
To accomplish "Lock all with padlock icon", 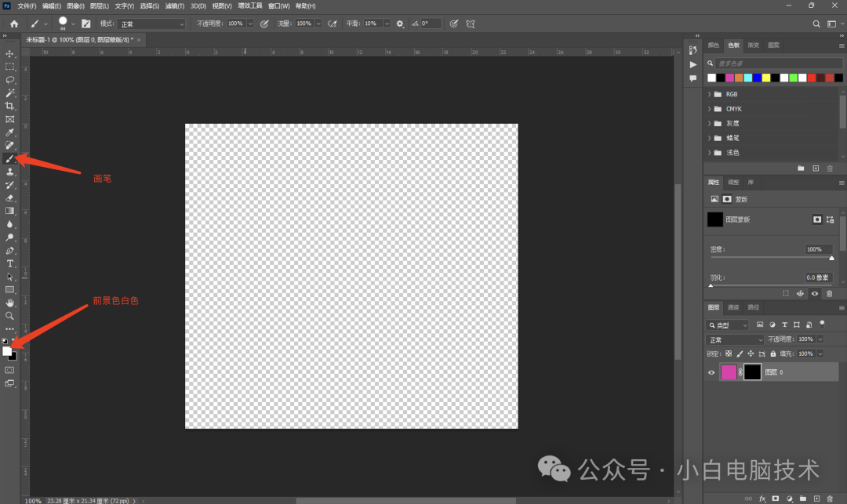I will coord(773,354).
